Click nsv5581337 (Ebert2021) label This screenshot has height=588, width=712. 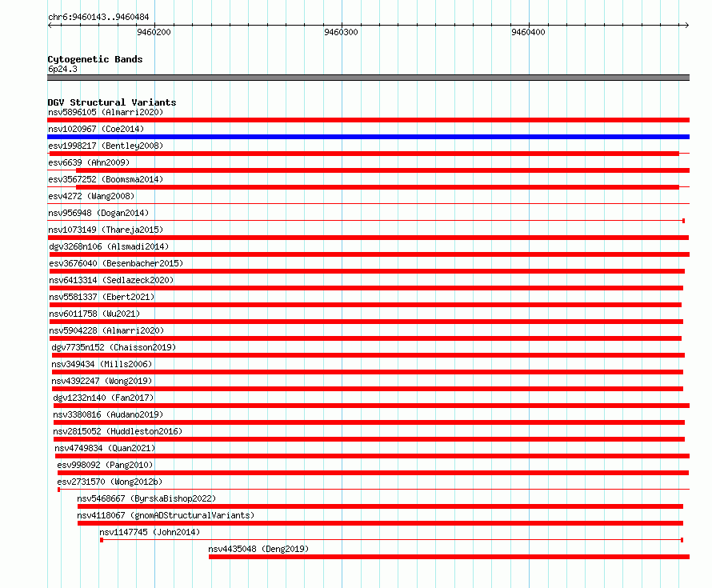[x=102, y=297]
